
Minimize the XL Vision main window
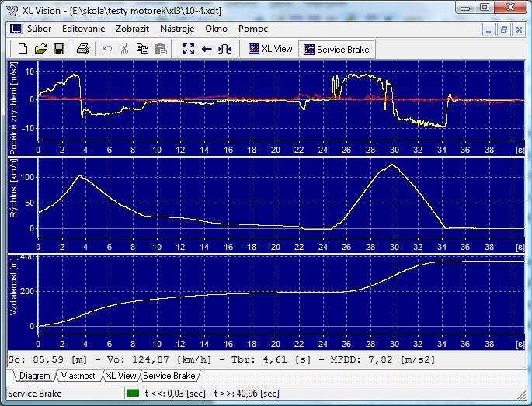tap(466, 7)
